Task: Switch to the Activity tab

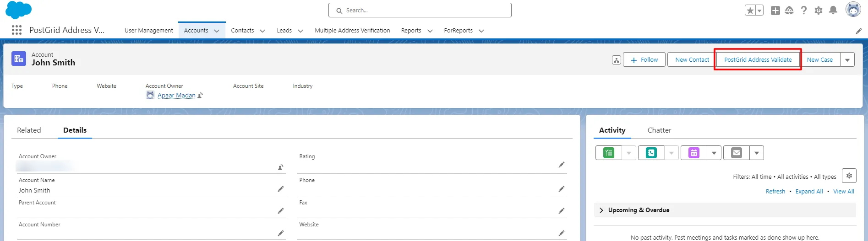Action: pyautogui.click(x=612, y=130)
